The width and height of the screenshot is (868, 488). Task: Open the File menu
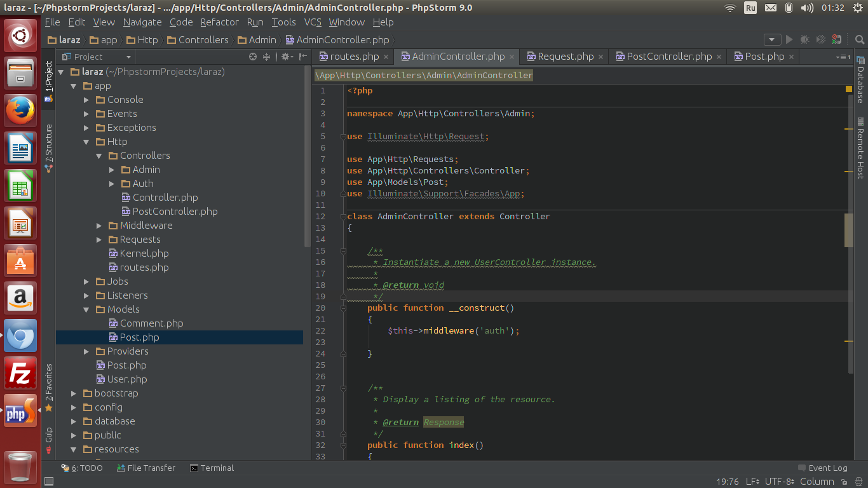click(53, 22)
